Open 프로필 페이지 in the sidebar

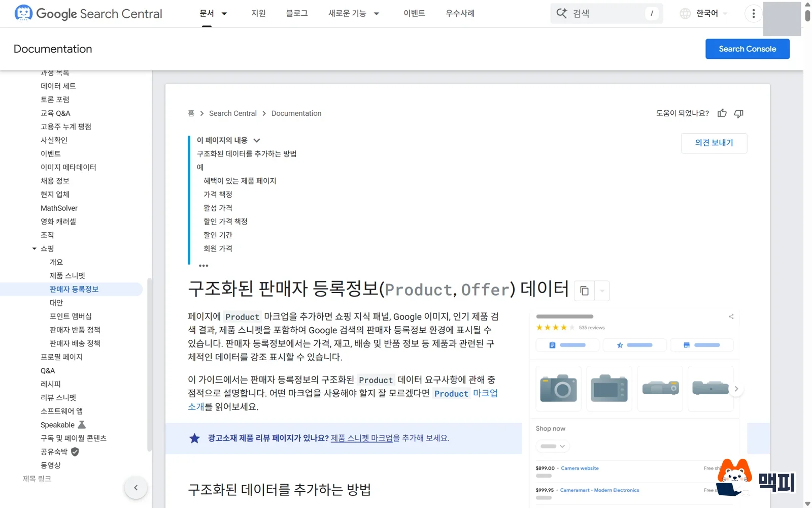[61, 357]
